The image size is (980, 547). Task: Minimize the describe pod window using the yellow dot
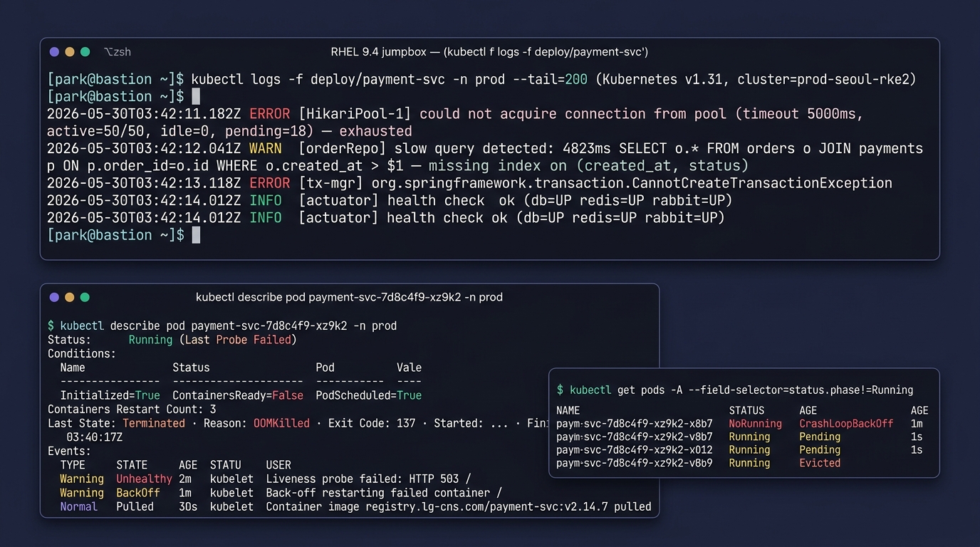pyautogui.click(x=70, y=297)
